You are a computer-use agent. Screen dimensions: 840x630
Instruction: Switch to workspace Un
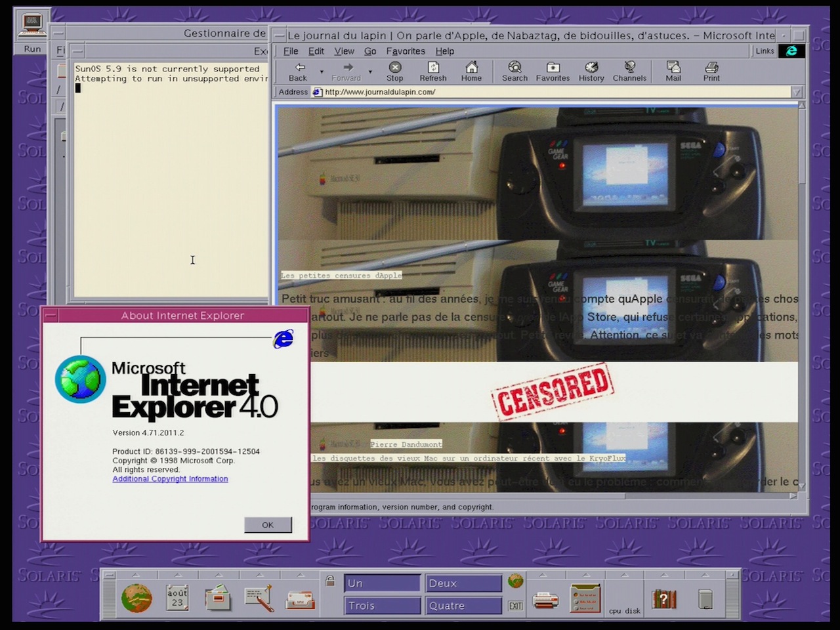pos(383,583)
